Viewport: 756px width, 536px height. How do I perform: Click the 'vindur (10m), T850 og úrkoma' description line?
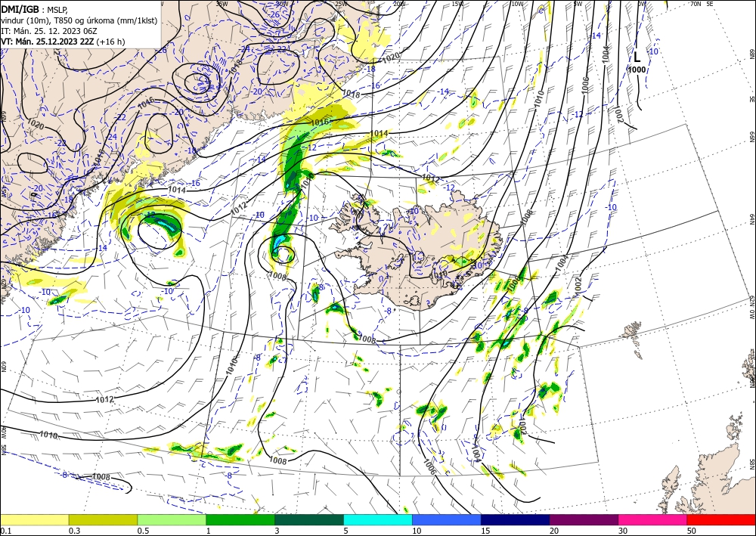[x=78, y=20]
